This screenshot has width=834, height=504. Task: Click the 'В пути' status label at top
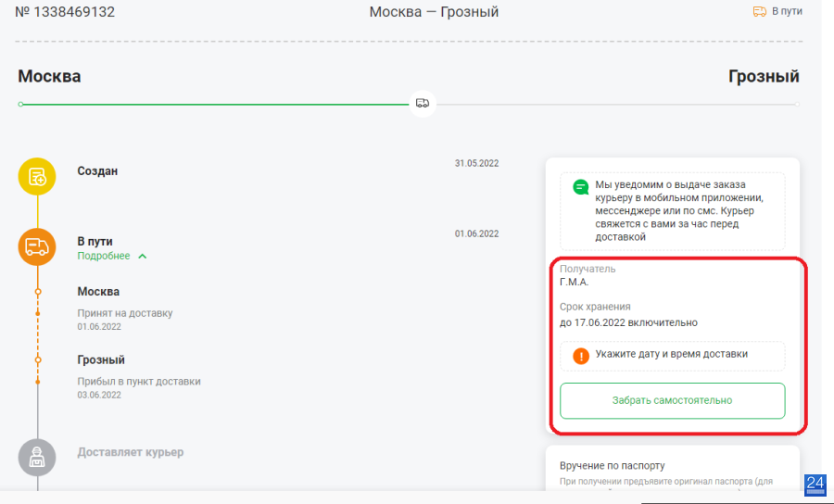point(787,11)
